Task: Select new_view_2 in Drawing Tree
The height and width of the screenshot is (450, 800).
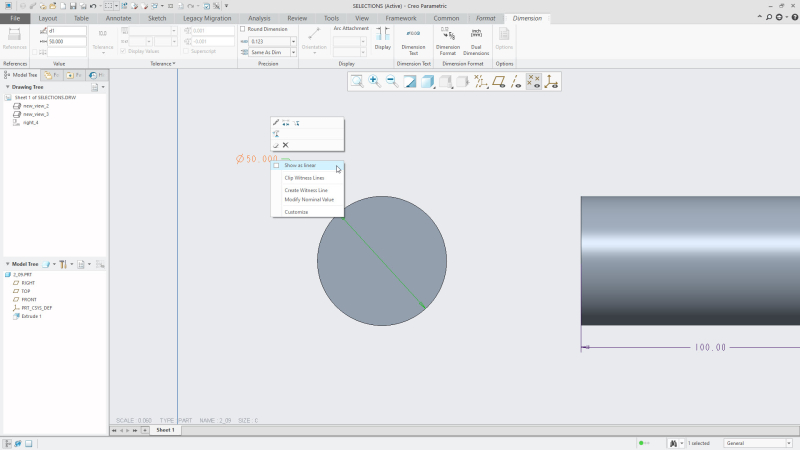Action: (x=36, y=106)
